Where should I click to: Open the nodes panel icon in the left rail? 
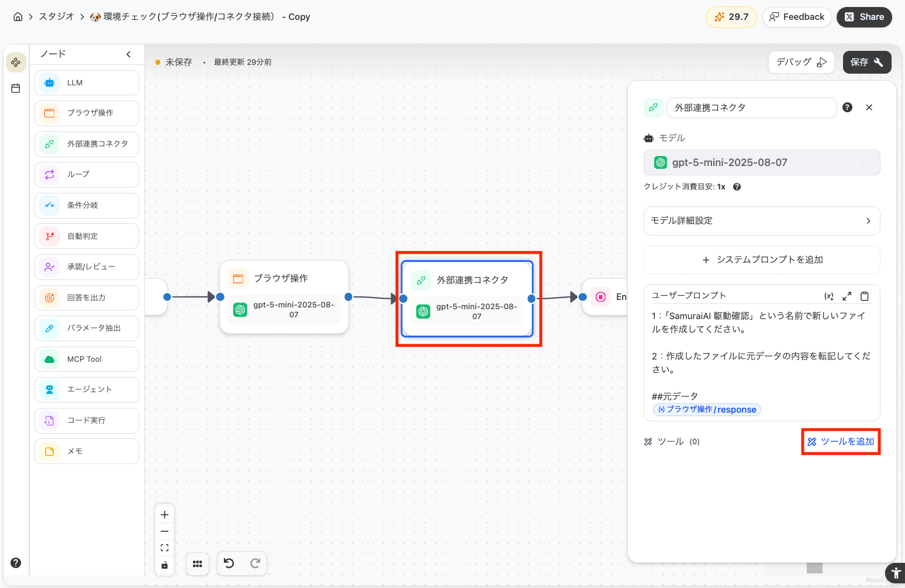tap(16, 62)
